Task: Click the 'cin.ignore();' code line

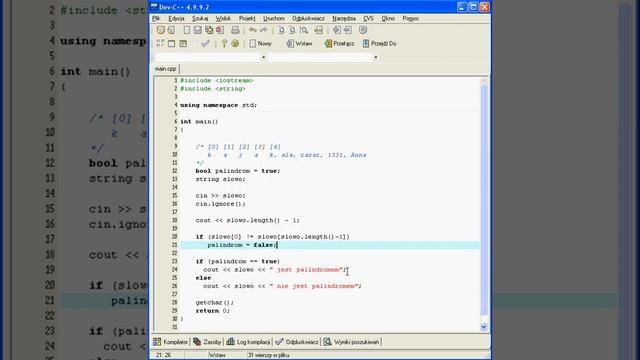Action: point(220,204)
